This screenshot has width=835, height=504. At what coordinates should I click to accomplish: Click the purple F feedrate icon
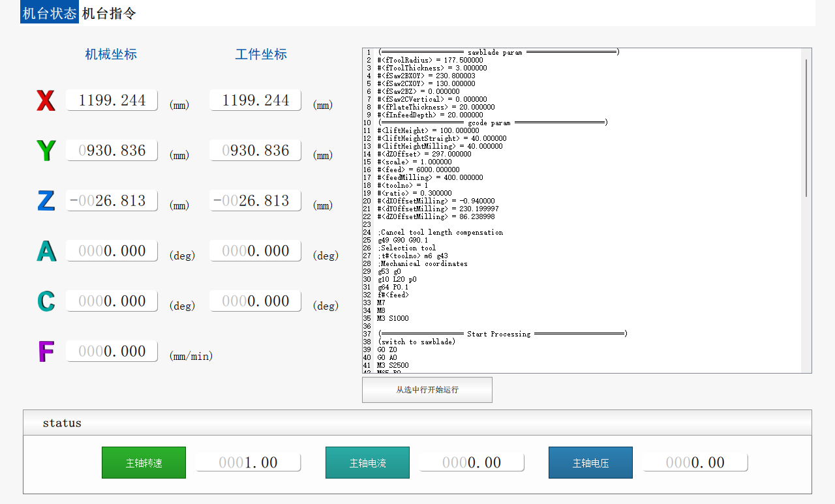coord(46,351)
